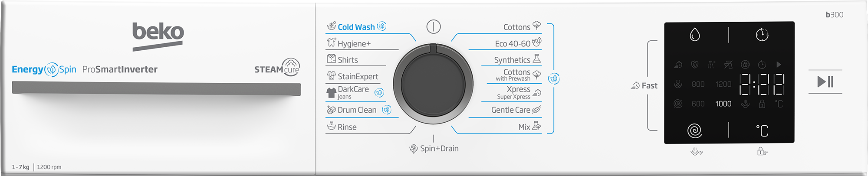Select the Gentle Care program
Viewport: 868px width, 176px height.
(x=510, y=110)
